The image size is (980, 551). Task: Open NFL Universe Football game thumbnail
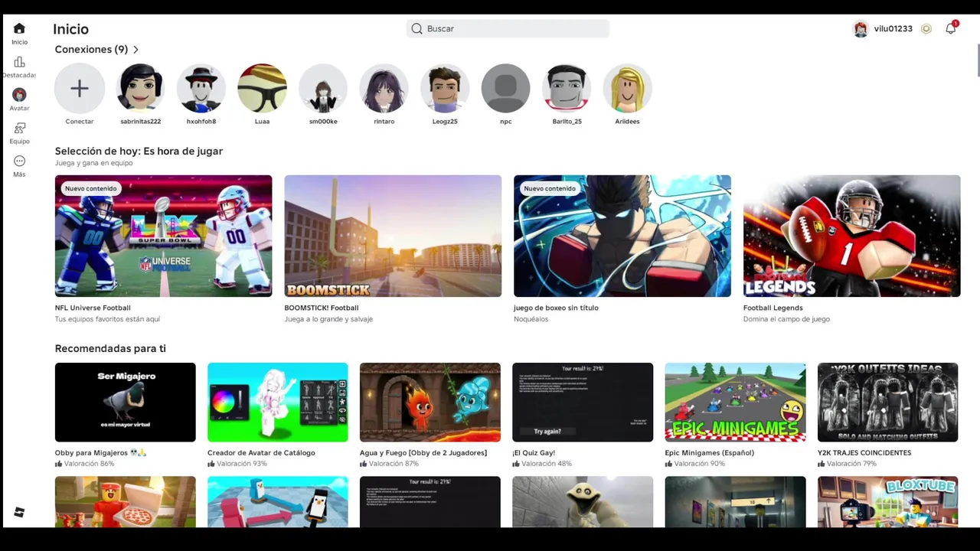coord(163,236)
